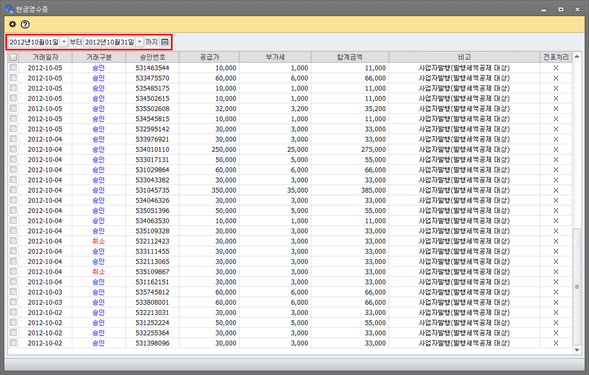Click the X mark in row 535502608
Image resolution: width=589 pixels, height=375 pixels.
coord(556,109)
